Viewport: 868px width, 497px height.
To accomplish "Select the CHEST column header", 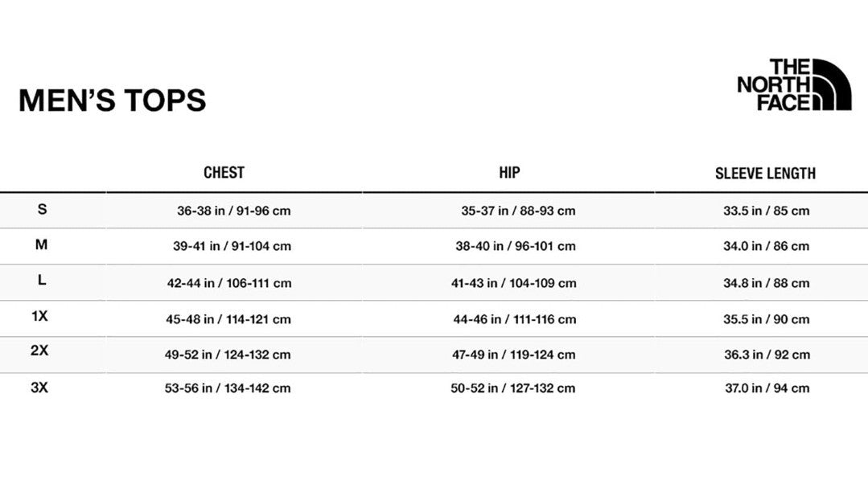I will (224, 173).
